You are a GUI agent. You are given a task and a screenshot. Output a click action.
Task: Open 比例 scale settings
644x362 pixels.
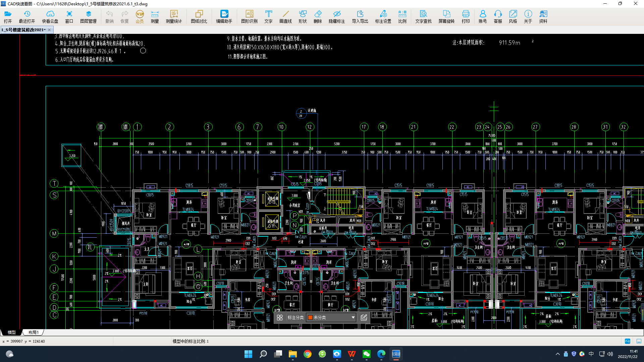tap(402, 16)
